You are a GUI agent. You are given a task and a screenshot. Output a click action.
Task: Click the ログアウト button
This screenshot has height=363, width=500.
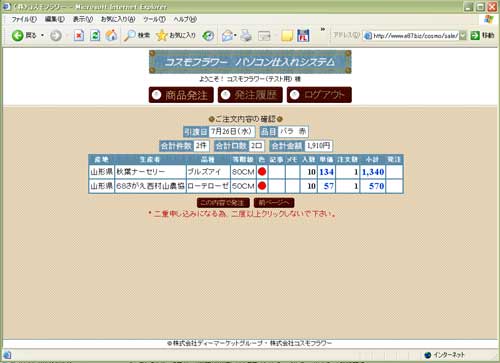coord(319,95)
